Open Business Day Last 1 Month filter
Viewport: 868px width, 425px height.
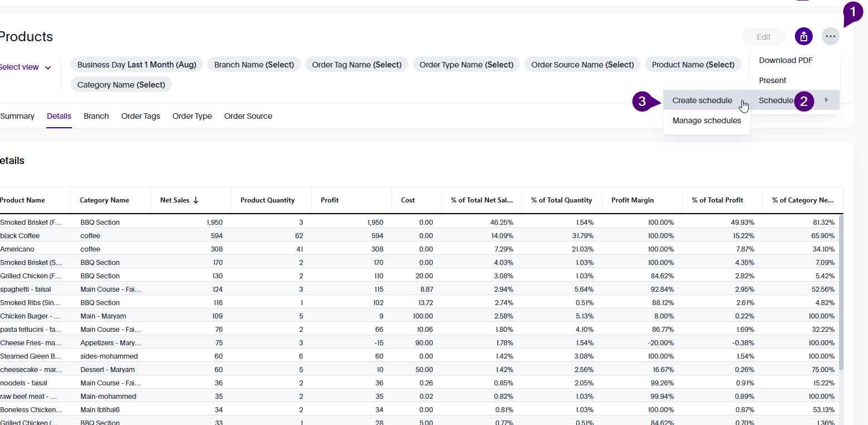coord(137,65)
